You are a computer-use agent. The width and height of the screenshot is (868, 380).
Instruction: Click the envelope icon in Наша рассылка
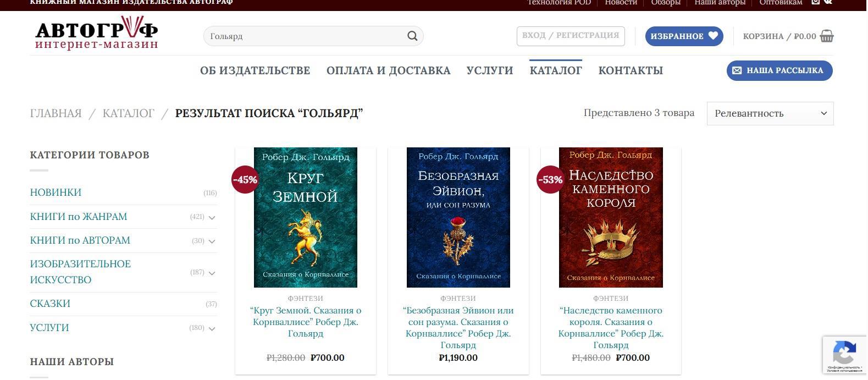pos(737,70)
